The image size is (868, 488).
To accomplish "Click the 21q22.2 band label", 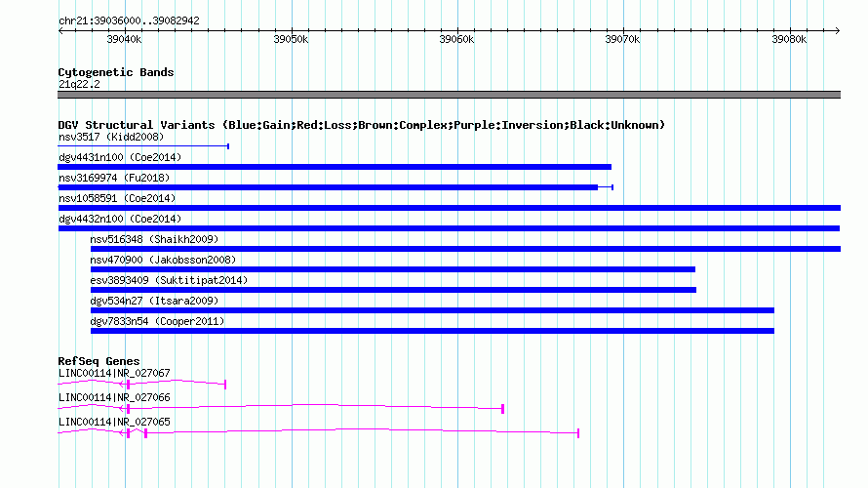I will [79, 84].
